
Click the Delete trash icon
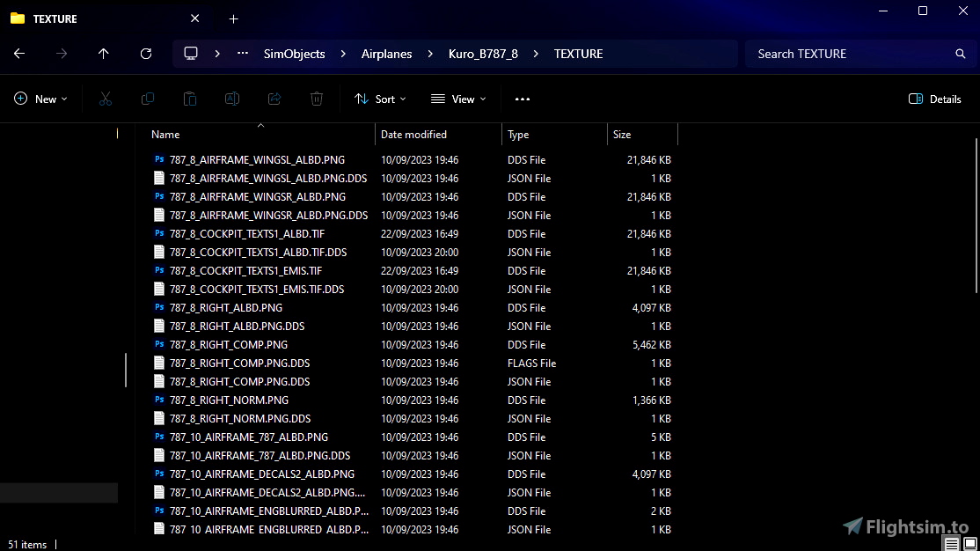click(317, 99)
